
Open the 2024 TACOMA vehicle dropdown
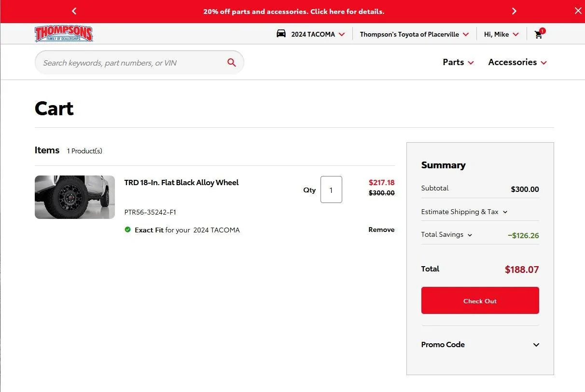[x=318, y=34]
